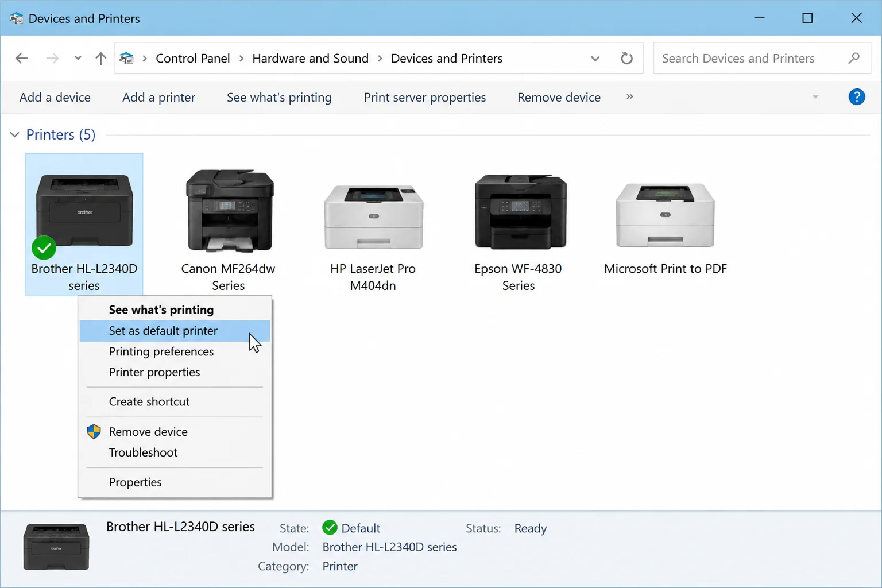Click the State value Default
This screenshot has width=882, height=588.
point(361,528)
